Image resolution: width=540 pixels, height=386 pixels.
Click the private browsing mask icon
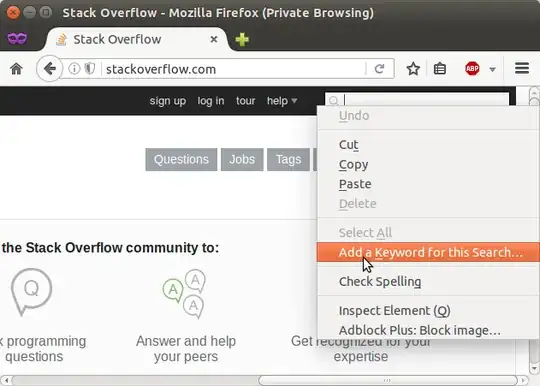(17, 38)
